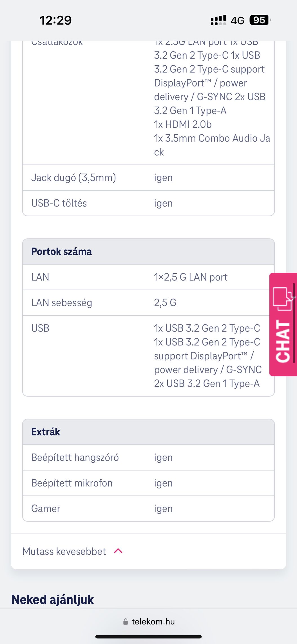Click the 'Mutass kevesebbet' link
Screen dimensions: 297x644
(x=64, y=551)
